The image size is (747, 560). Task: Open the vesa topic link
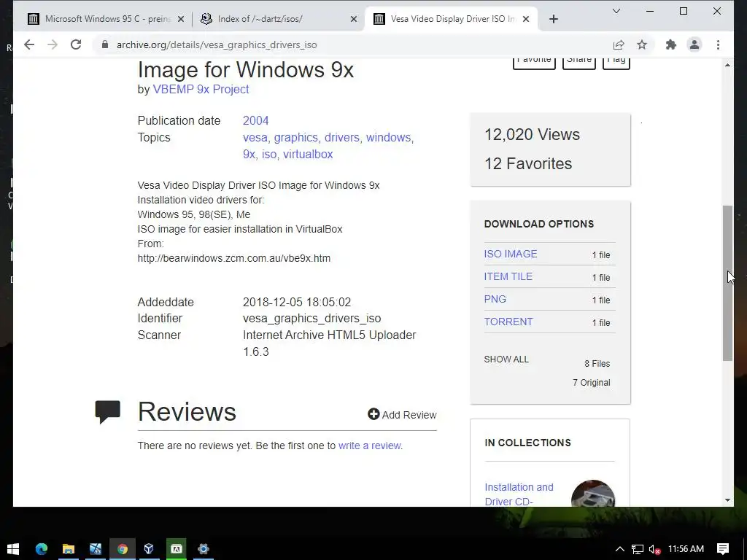click(255, 137)
